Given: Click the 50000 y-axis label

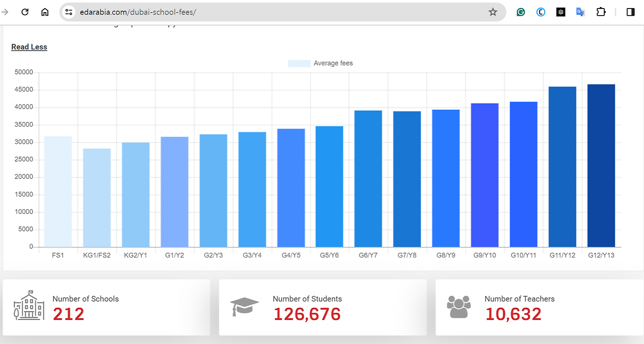Looking at the screenshot, I should point(24,72).
